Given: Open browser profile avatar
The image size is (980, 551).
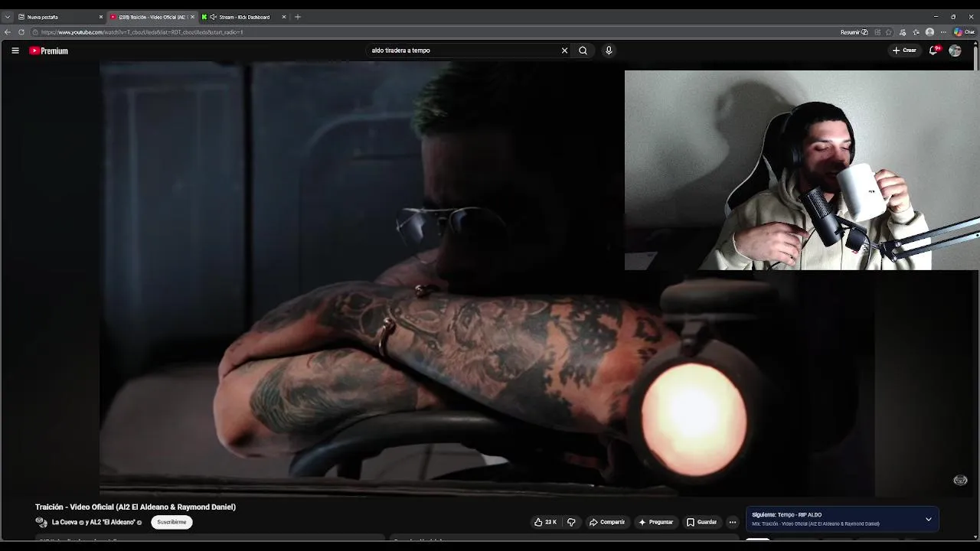Looking at the screenshot, I should (x=929, y=32).
